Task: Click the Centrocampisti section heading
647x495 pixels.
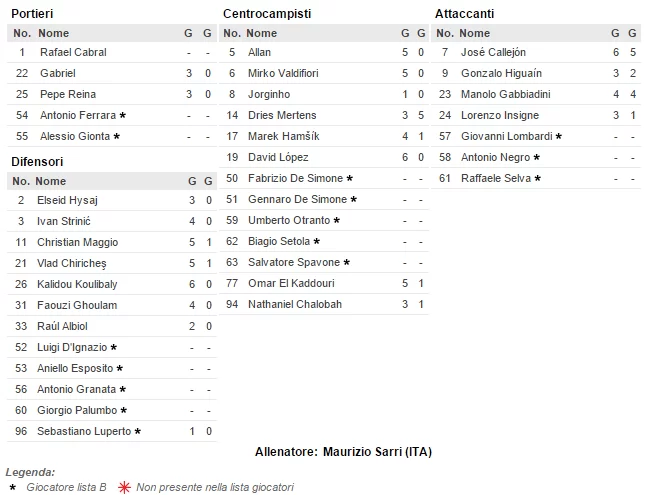Action: [x=266, y=13]
